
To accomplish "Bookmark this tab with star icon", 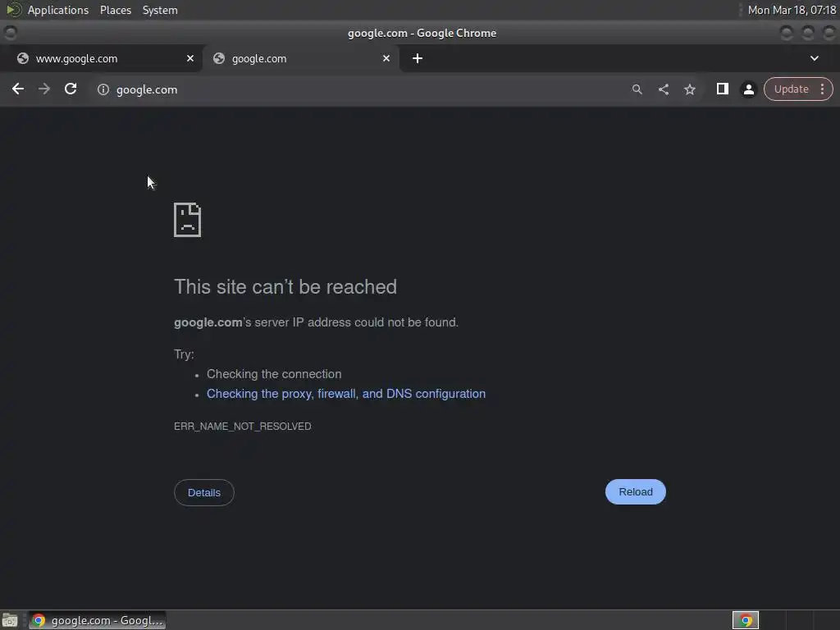I will (690, 89).
